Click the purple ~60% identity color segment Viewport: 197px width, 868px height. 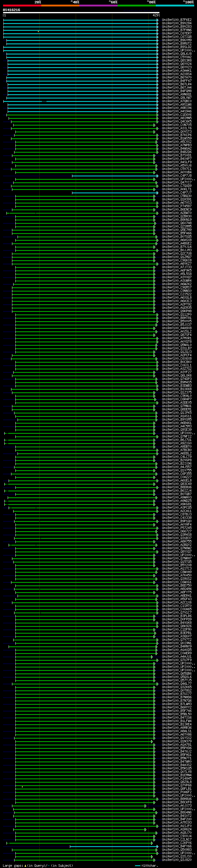tap(98, 6)
